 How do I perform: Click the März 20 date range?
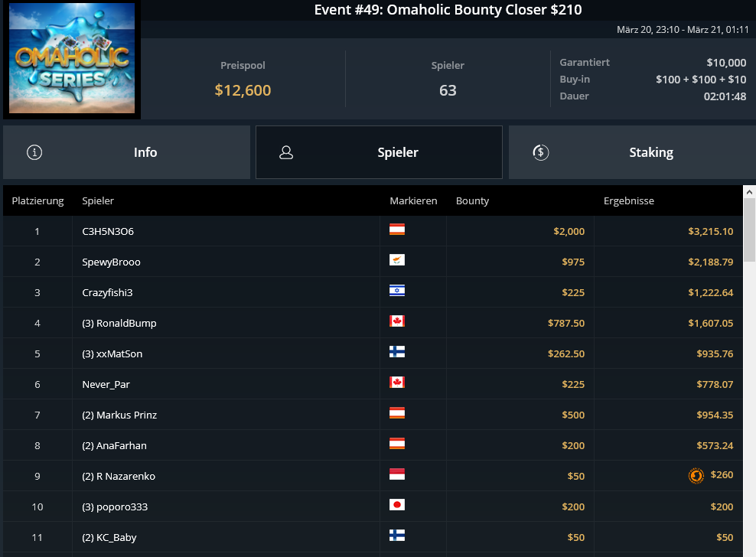point(683,30)
